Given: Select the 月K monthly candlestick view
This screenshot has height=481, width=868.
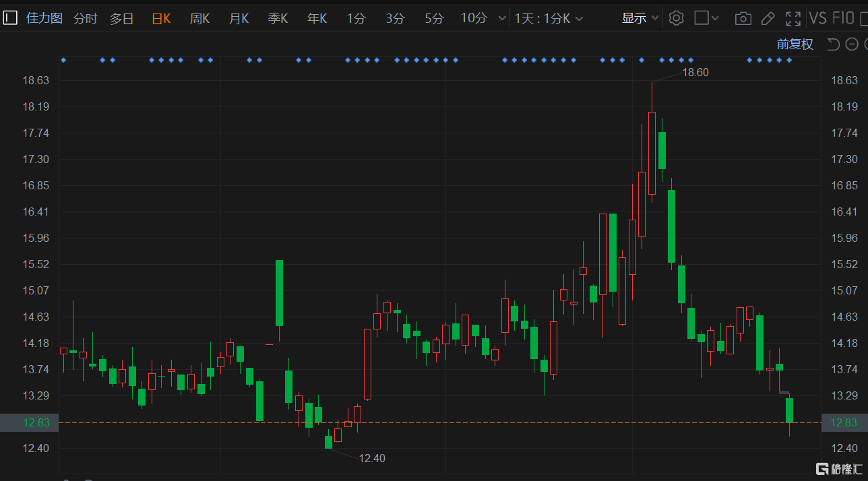Looking at the screenshot, I should click(239, 18).
